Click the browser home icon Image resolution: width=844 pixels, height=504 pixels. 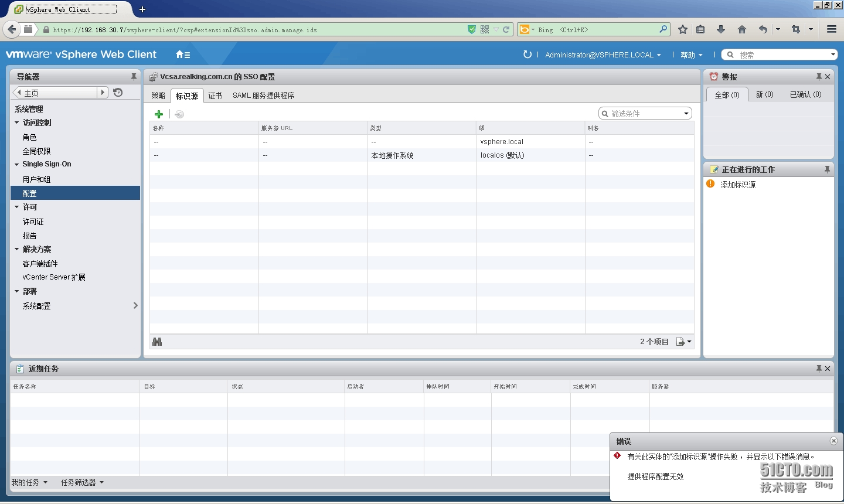pos(742,29)
